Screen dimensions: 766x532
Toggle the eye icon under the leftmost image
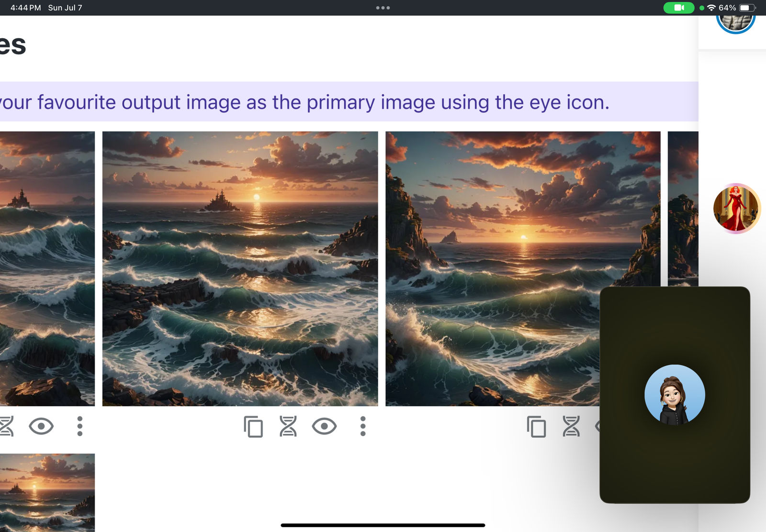41,426
